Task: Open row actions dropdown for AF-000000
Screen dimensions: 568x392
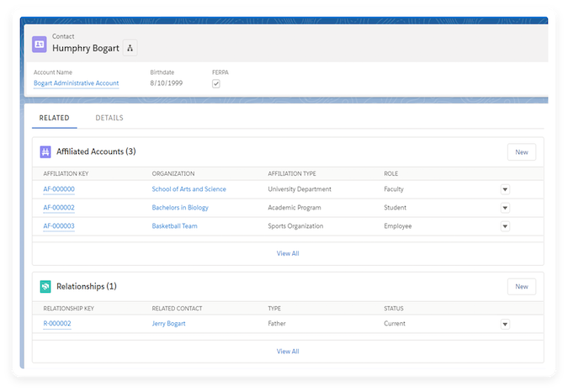Action: click(505, 189)
